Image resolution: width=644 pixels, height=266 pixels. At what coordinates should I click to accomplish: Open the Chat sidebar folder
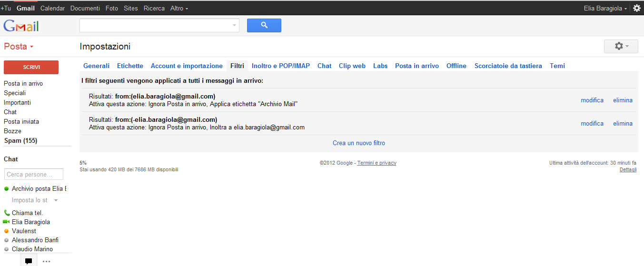point(10,112)
